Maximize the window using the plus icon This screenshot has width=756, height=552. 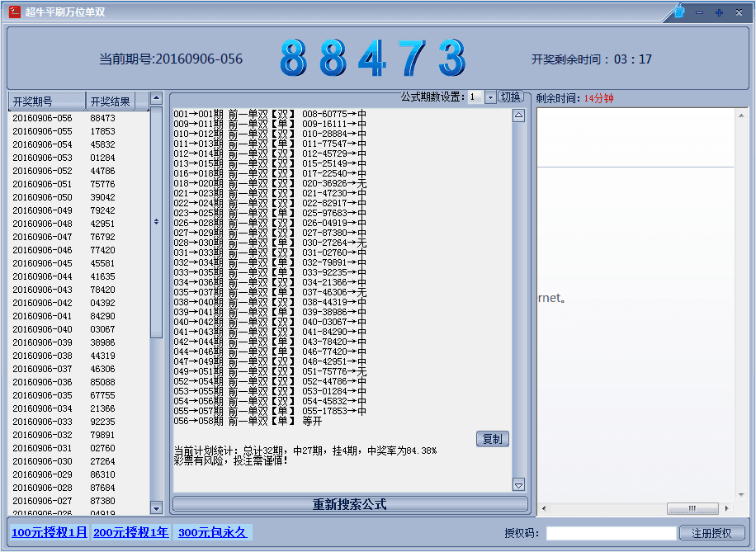tap(719, 13)
